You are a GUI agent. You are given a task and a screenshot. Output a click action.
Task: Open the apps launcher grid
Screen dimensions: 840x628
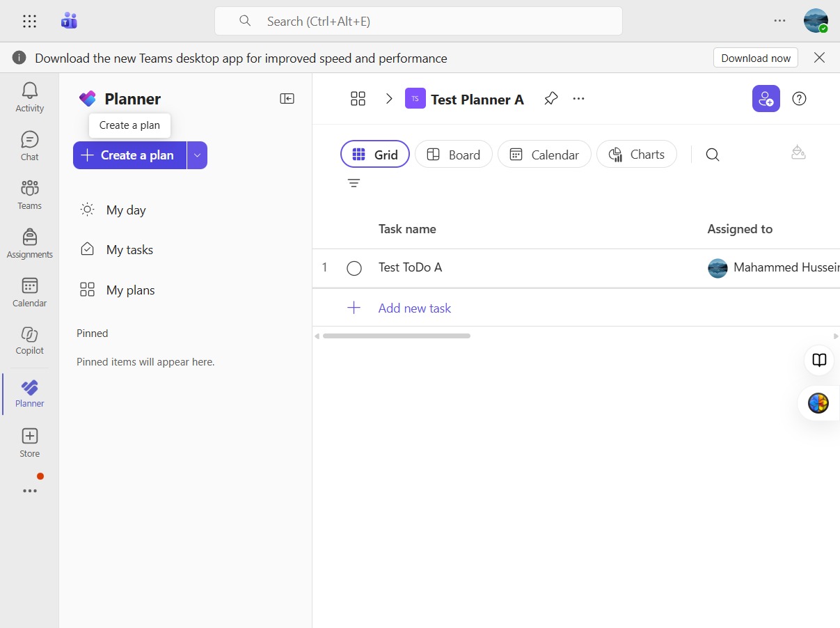[29, 22]
